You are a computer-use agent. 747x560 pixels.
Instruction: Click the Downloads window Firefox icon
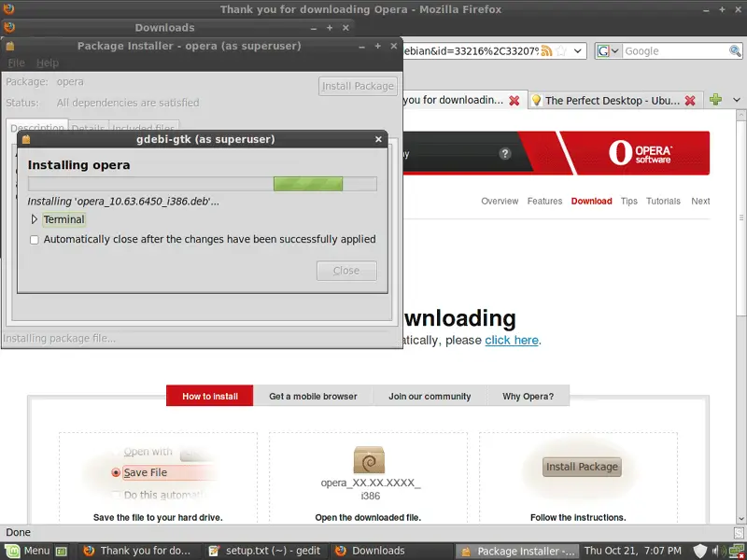(x=9, y=28)
